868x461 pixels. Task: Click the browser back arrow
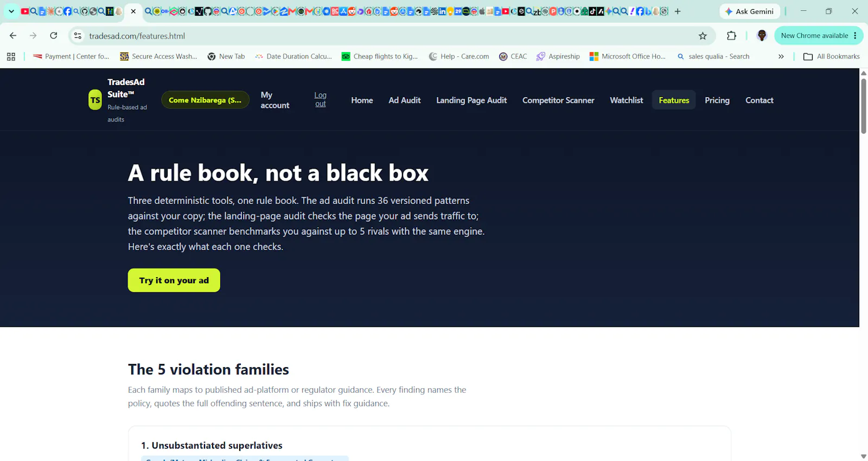(x=13, y=36)
